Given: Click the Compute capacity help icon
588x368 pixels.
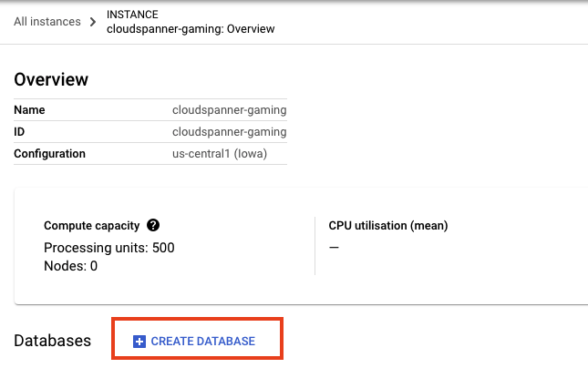Looking at the screenshot, I should pyautogui.click(x=153, y=225).
